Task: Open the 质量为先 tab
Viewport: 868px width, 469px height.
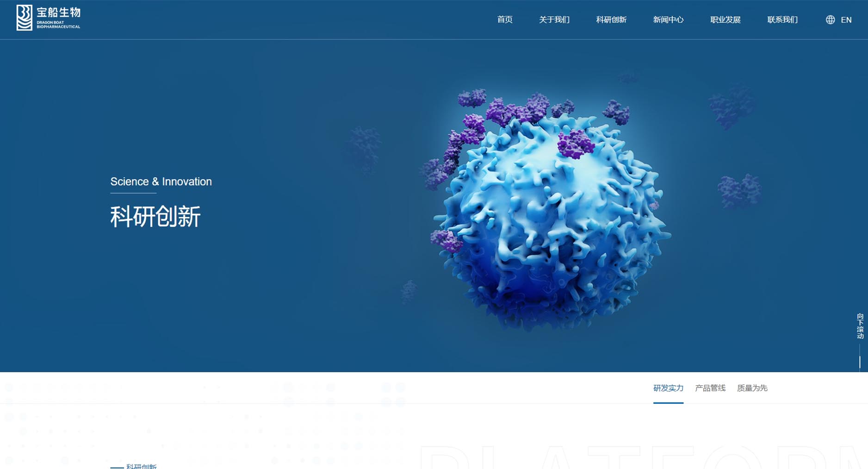Action: 752,388
